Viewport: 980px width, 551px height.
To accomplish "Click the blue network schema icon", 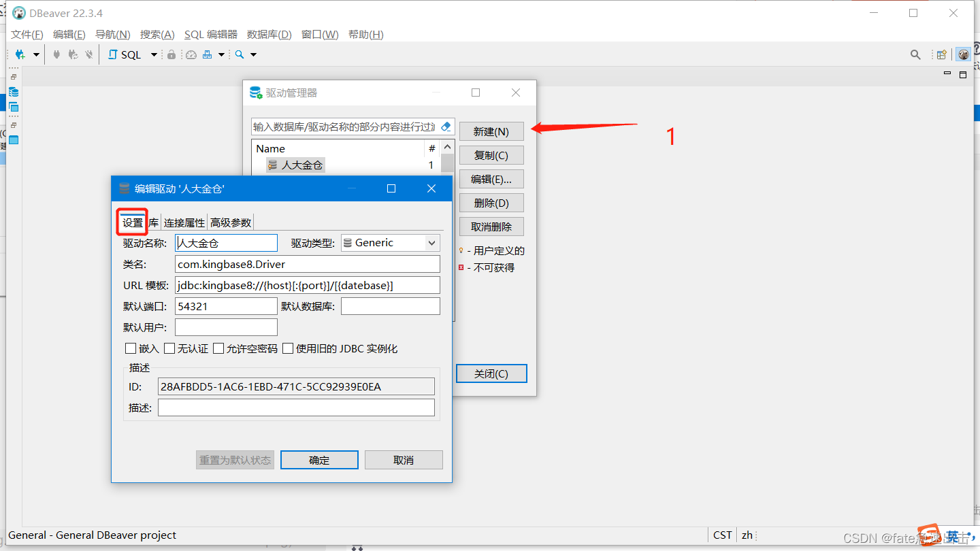I will coord(208,54).
